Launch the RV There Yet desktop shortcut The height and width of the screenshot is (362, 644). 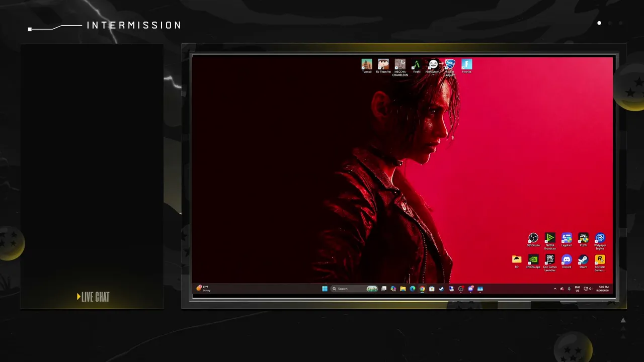click(x=383, y=66)
